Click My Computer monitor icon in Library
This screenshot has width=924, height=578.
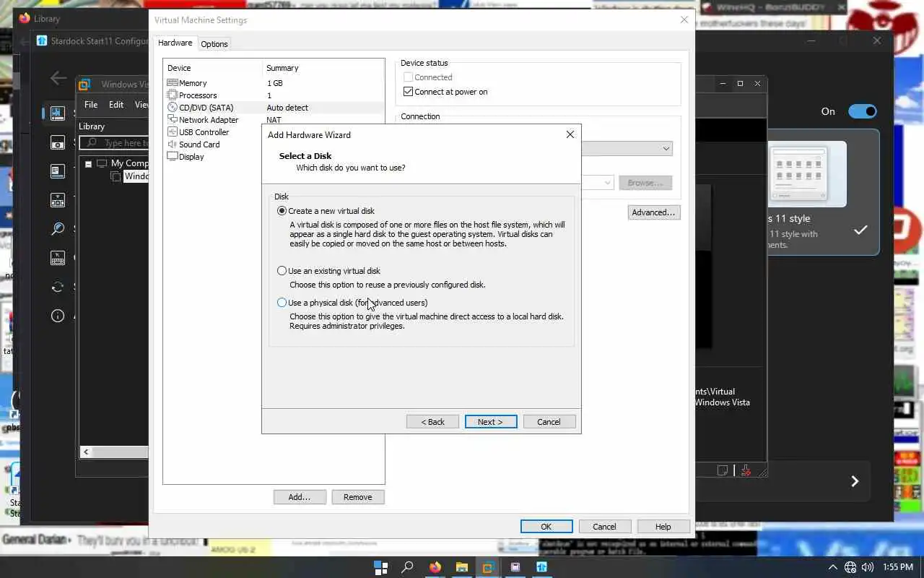[102, 163]
